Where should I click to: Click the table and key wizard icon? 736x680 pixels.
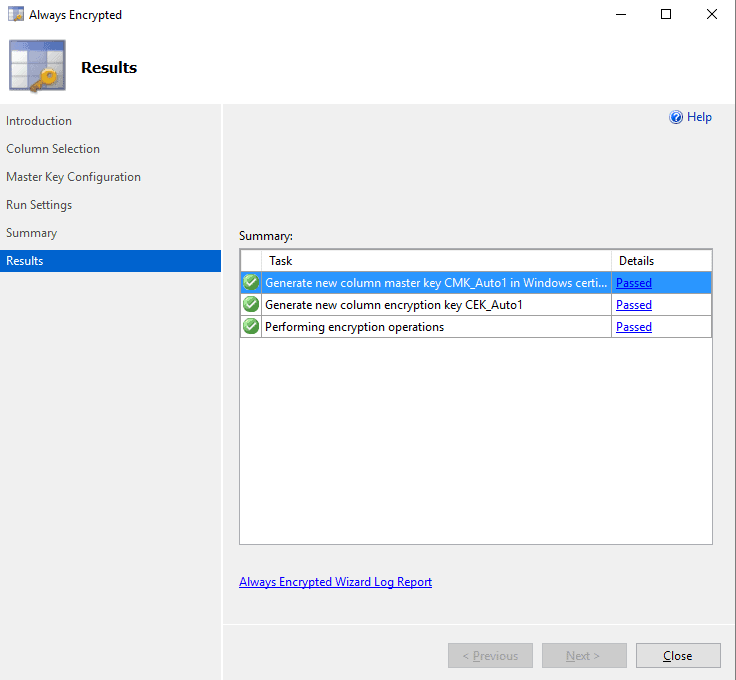(37, 68)
